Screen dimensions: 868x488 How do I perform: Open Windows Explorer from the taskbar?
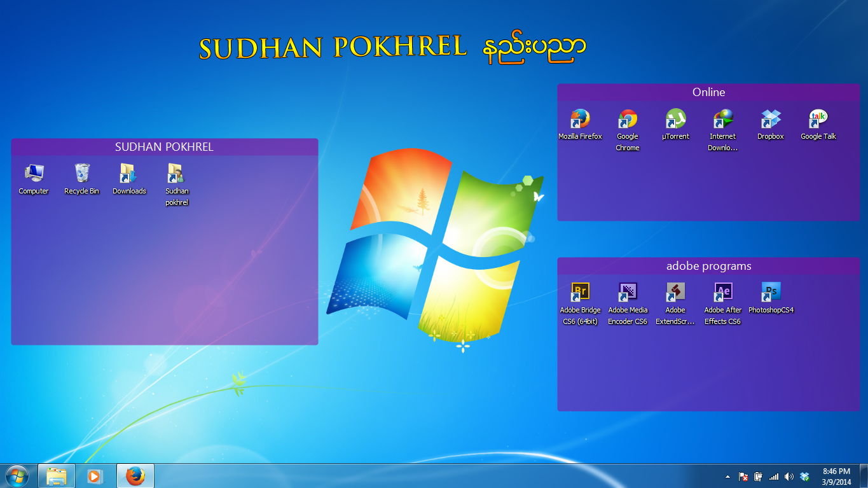pyautogui.click(x=57, y=476)
